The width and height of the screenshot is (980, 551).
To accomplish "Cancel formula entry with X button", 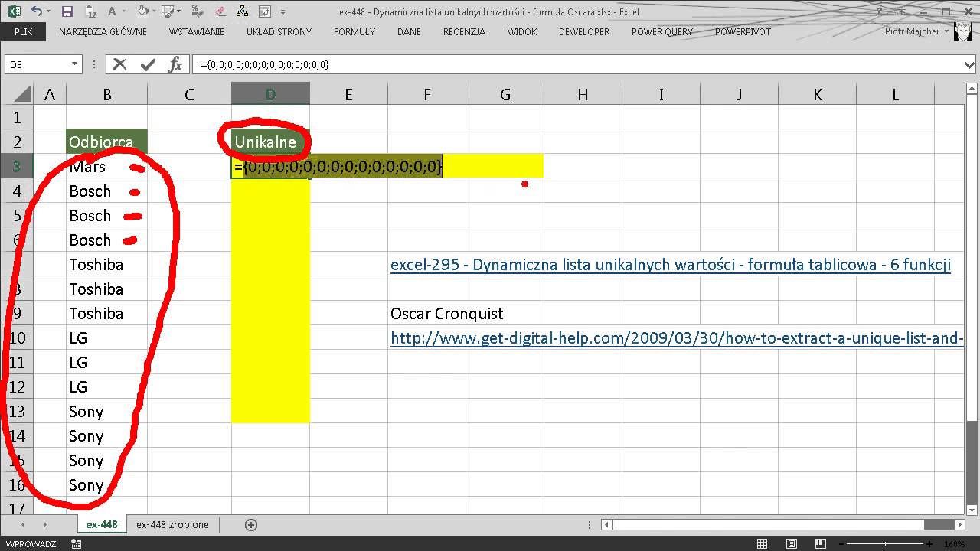I will click(119, 64).
